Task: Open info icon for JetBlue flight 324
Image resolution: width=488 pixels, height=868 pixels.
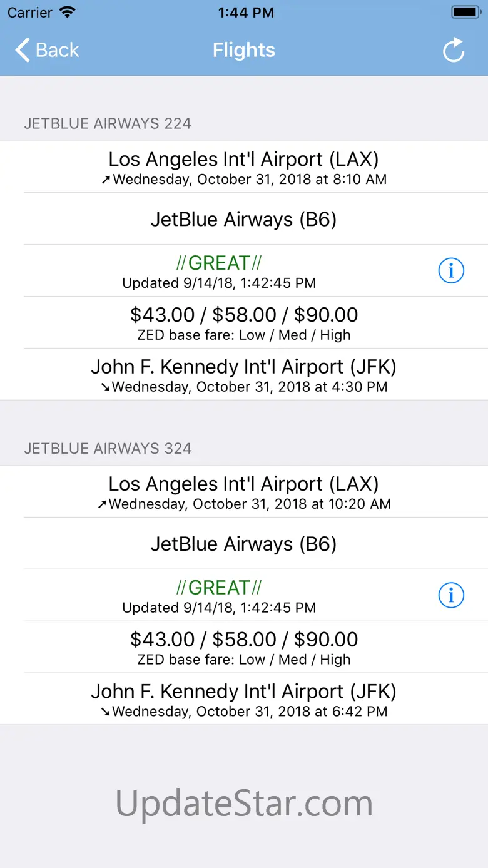Action: [451, 595]
